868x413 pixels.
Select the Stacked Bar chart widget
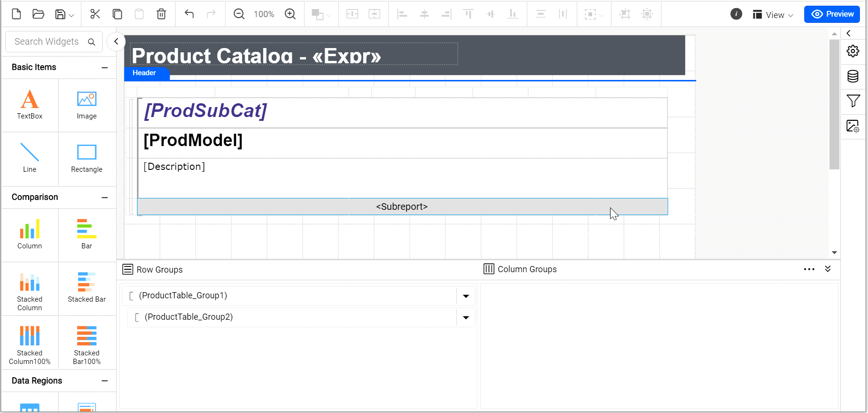pos(87,288)
